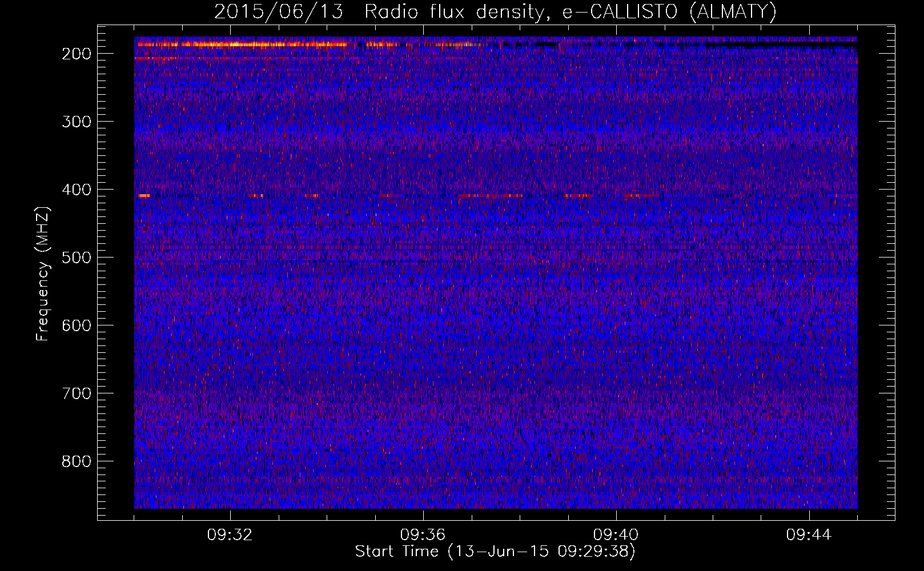Screen dimensions: 924x571
Task: Pick the 09:44 time tick label
Action: [x=809, y=535]
